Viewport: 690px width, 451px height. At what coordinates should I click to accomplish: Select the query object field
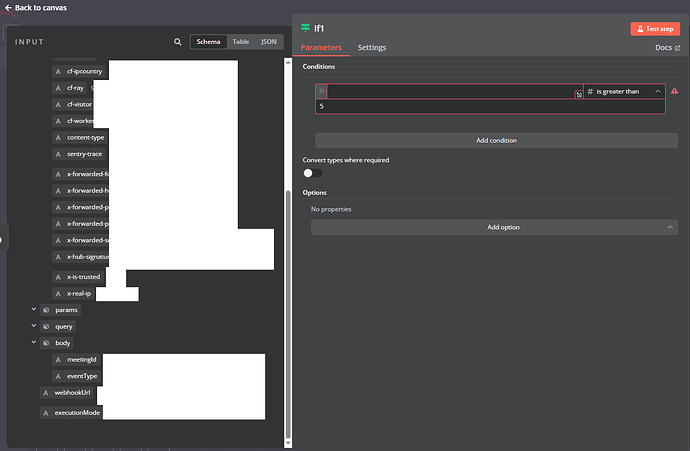(58, 326)
